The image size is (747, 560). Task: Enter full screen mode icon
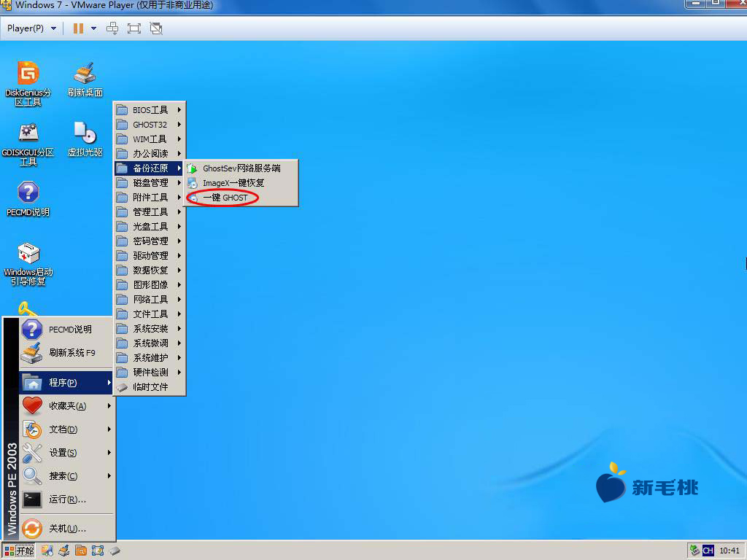coord(134,28)
